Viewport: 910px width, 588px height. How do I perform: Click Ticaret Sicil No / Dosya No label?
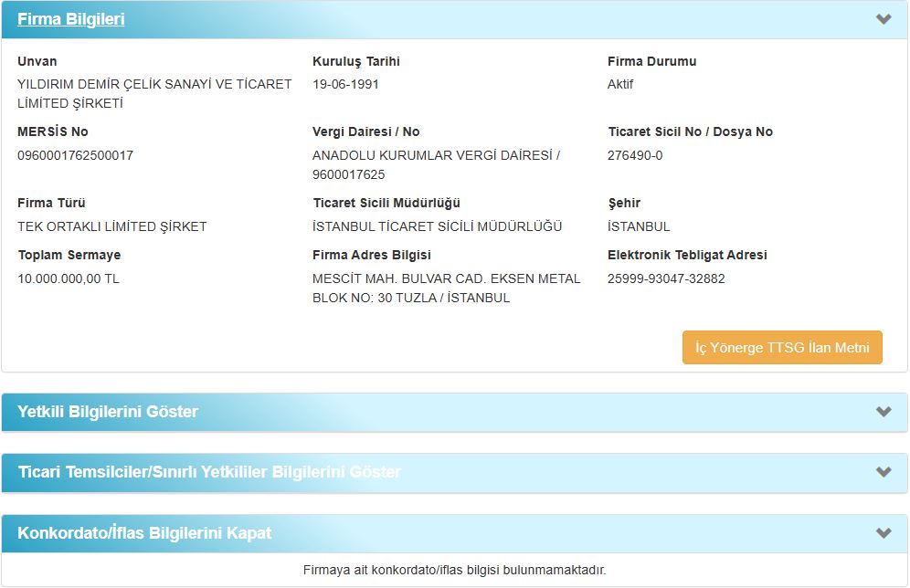click(x=690, y=131)
